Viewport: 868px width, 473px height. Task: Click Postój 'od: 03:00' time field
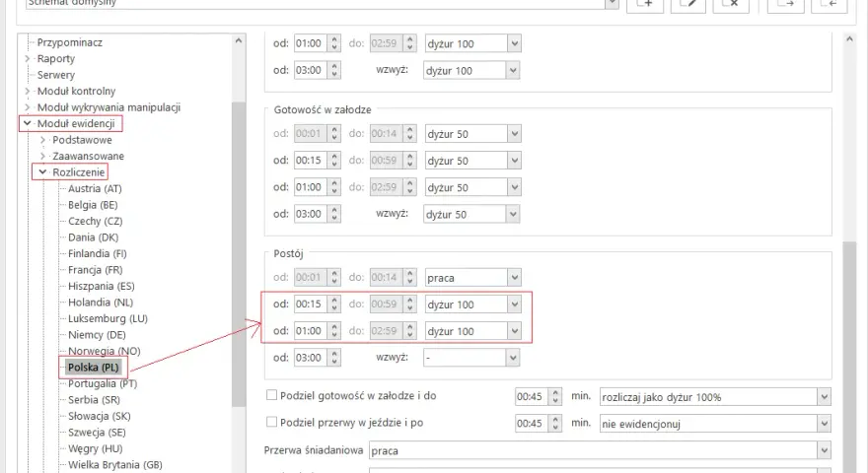pyautogui.click(x=310, y=358)
